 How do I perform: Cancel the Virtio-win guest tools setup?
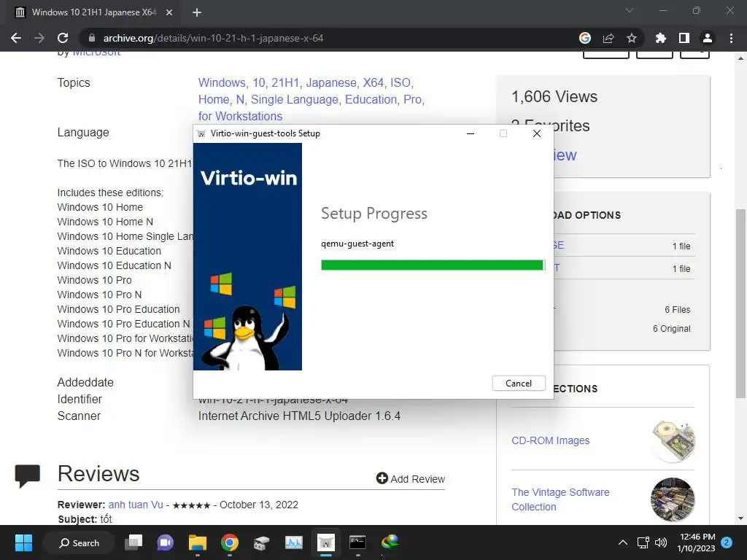click(519, 384)
